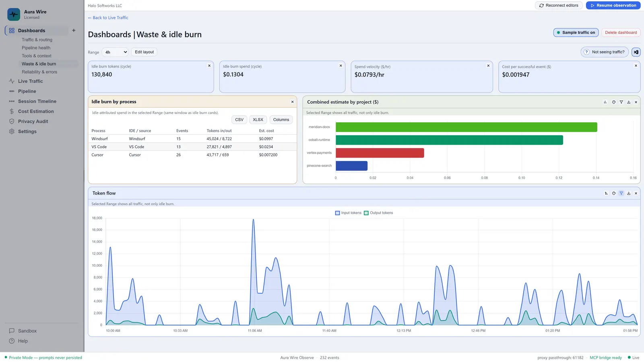The image size is (644, 362).
Task: Close the Spend velocity card
Action: (x=489, y=66)
